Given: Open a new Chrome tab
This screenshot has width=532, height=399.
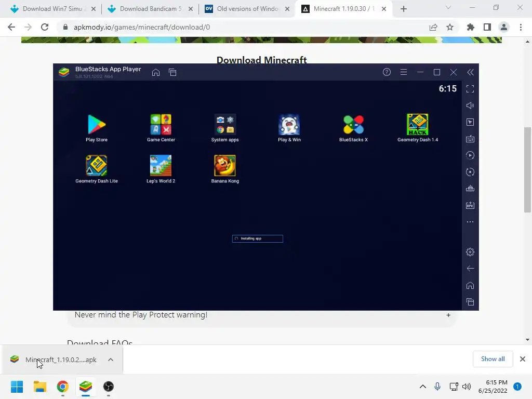Looking at the screenshot, I should point(403,9).
